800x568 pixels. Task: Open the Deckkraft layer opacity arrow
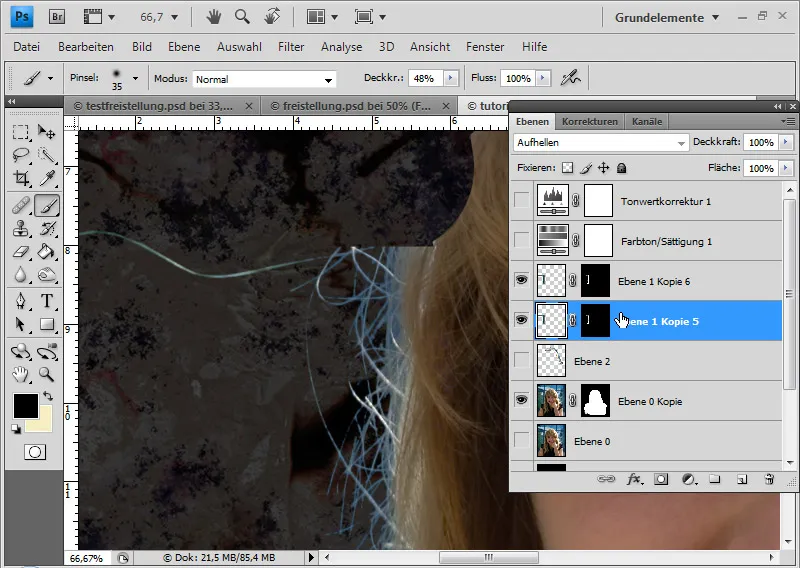point(786,142)
